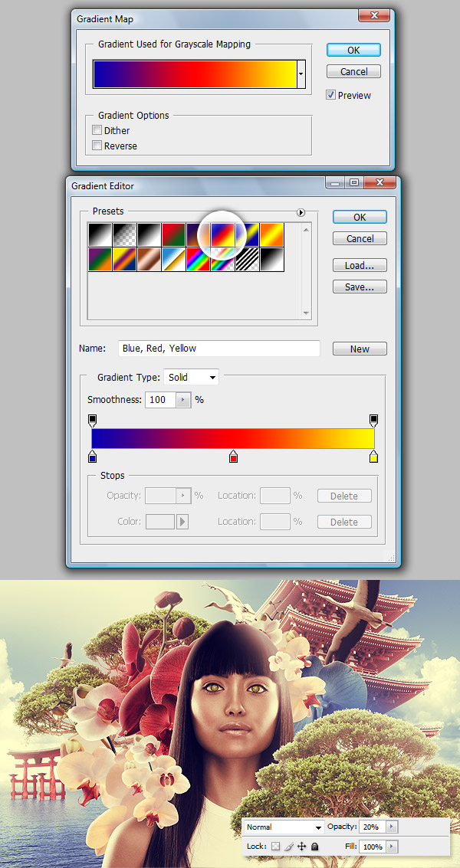Open the gradient picker dropdown arrow in Gradient Map
Screen dimensions: 460x868
tap(301, 74)
